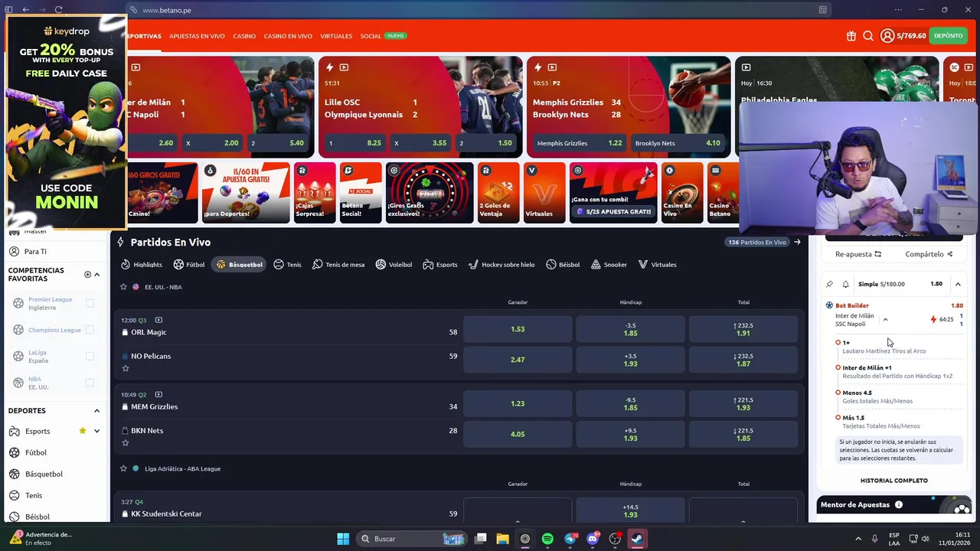Image resolution: width=980 pixels, height=551 pixels.
Task: Open the 136 Partidos En Vivo link
Action: [x=763, y=242]
